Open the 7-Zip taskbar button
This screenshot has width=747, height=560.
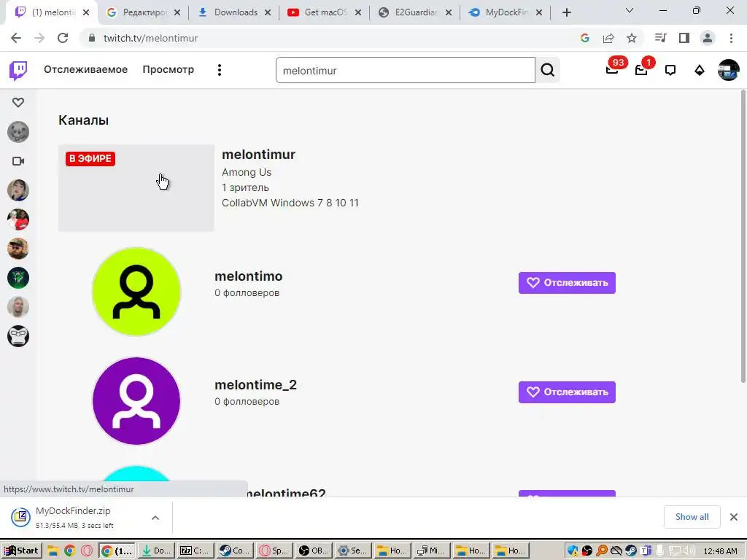pos(196,551)
